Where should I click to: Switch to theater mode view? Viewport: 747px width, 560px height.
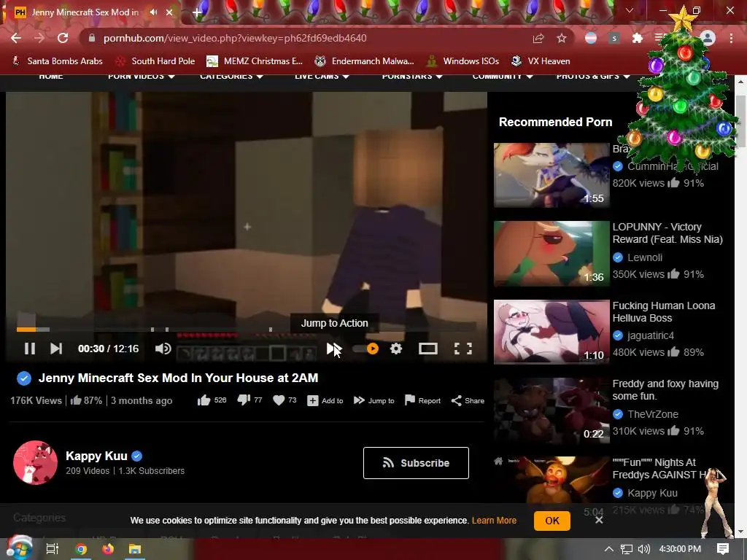tap(427, 349)
